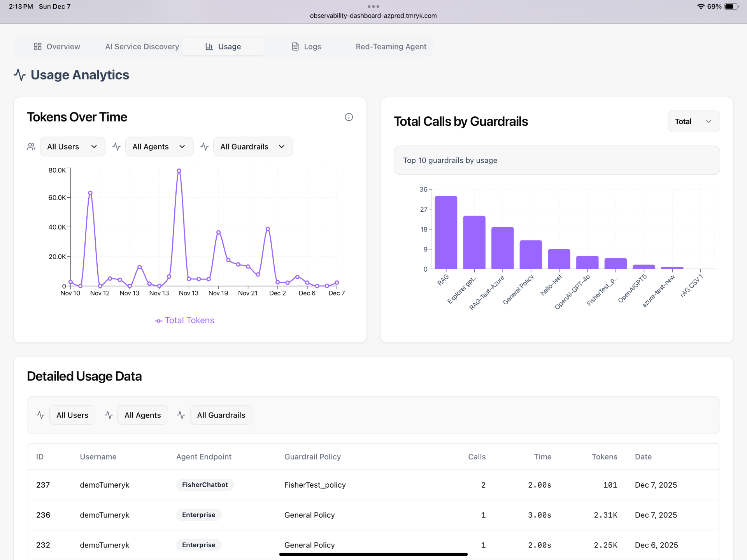The width and height of the screenshot is (747, 560).
Task: Sort by Tokens column header
Action: click(605, 456)
